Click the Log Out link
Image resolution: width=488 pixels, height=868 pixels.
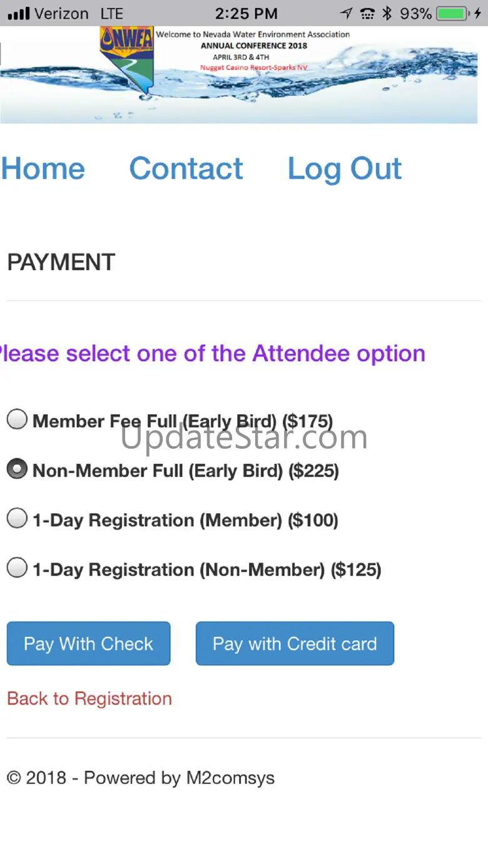pyautogui.click(x=344, y=169)
